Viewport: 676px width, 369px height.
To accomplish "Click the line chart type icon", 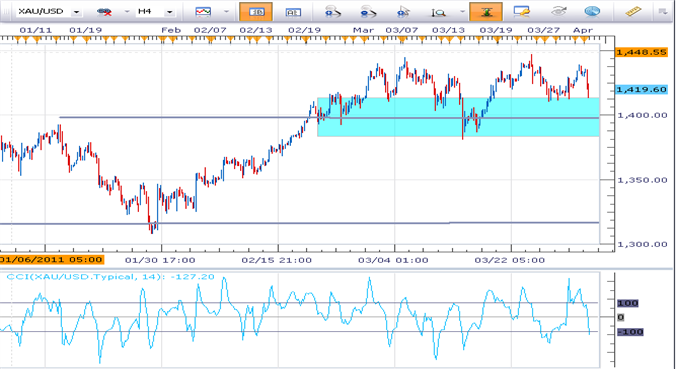I will coord(203,12).
